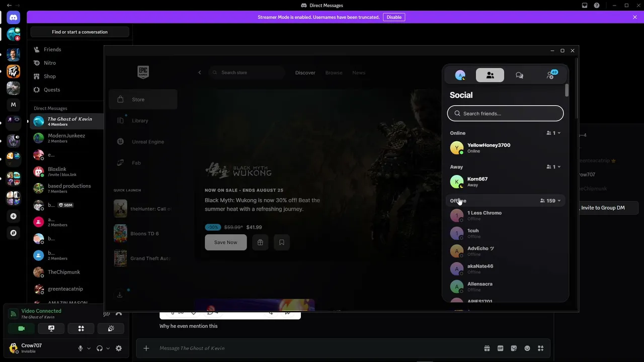Open Epic account avatar in social panel
Screen dimensions: 644x362
[460, 75]
